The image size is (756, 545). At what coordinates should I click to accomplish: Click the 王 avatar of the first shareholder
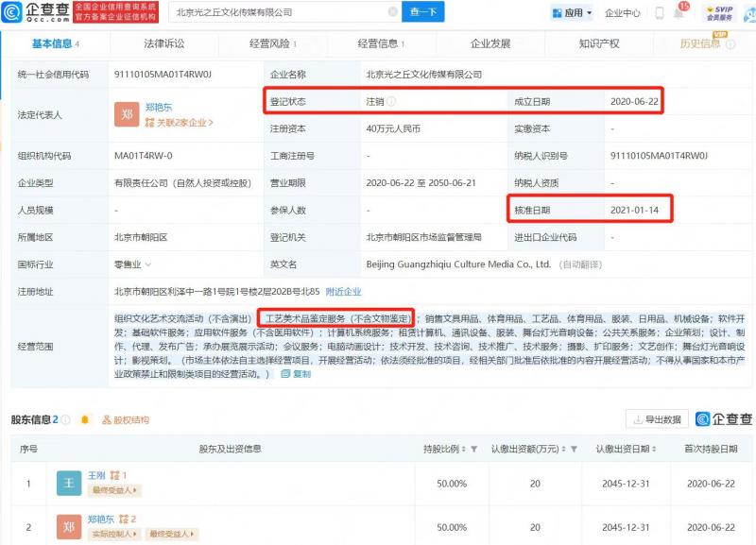(69, 484)
